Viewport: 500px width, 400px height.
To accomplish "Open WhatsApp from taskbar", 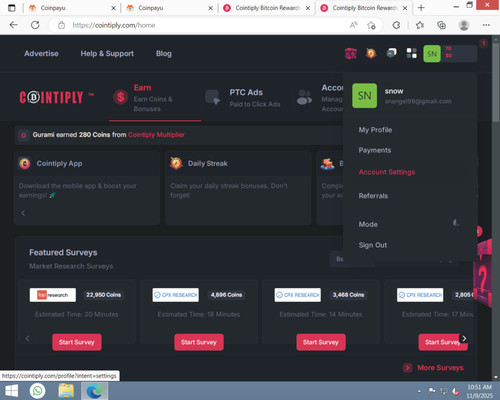I will (x=38, y=391).
